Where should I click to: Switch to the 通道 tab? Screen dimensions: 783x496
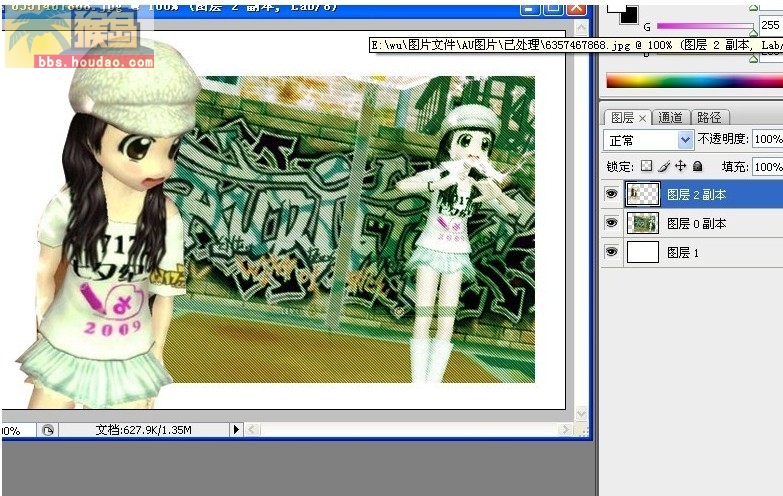(x=670, y=118)
